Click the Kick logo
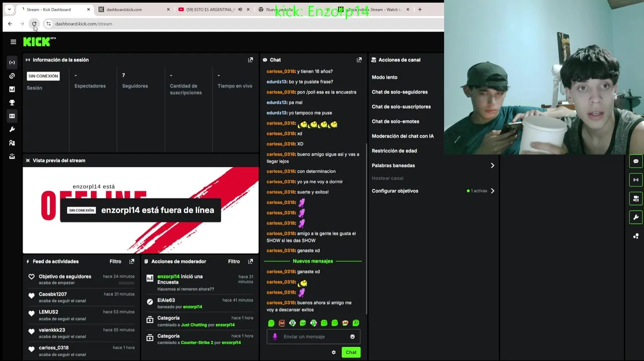The height and width of the screenshot is (361, 644). [39, 42]
